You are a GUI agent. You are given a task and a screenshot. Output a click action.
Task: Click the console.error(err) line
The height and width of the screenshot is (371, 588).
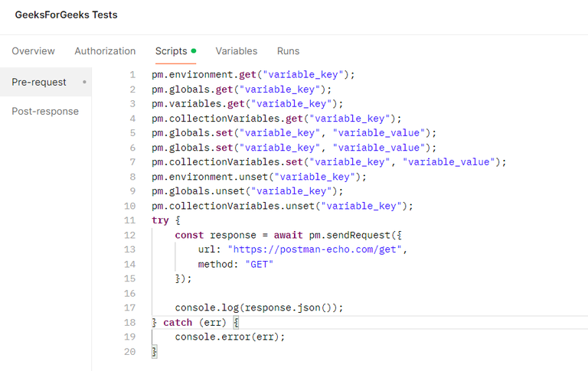(x=230, y=337)
